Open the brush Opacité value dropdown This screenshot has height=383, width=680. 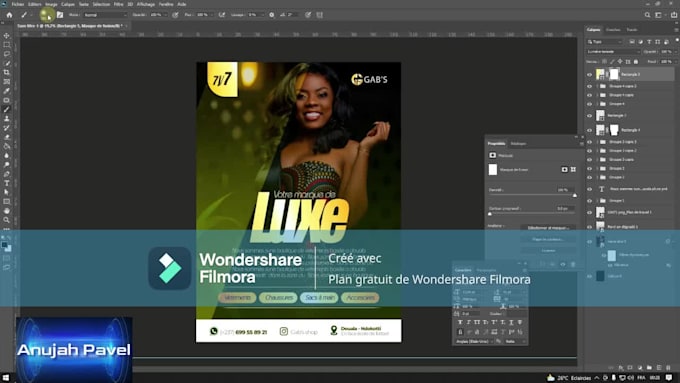pyautogui.click(x=165, y=15)
